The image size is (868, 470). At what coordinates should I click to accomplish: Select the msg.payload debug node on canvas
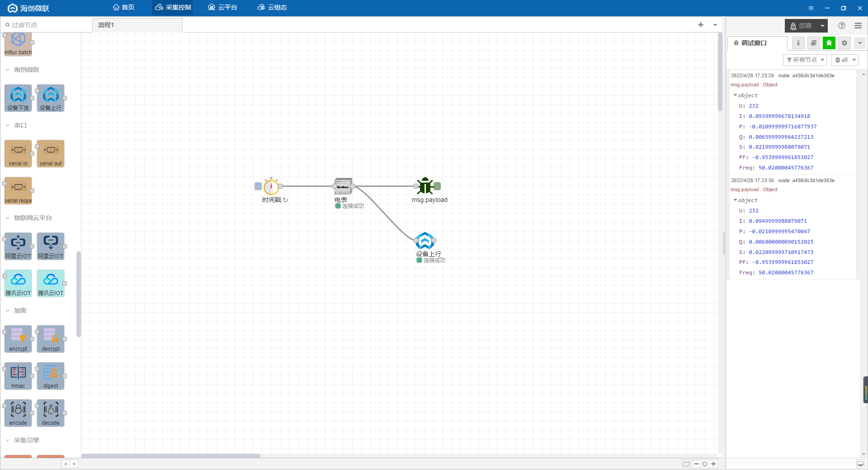[425, 186]
